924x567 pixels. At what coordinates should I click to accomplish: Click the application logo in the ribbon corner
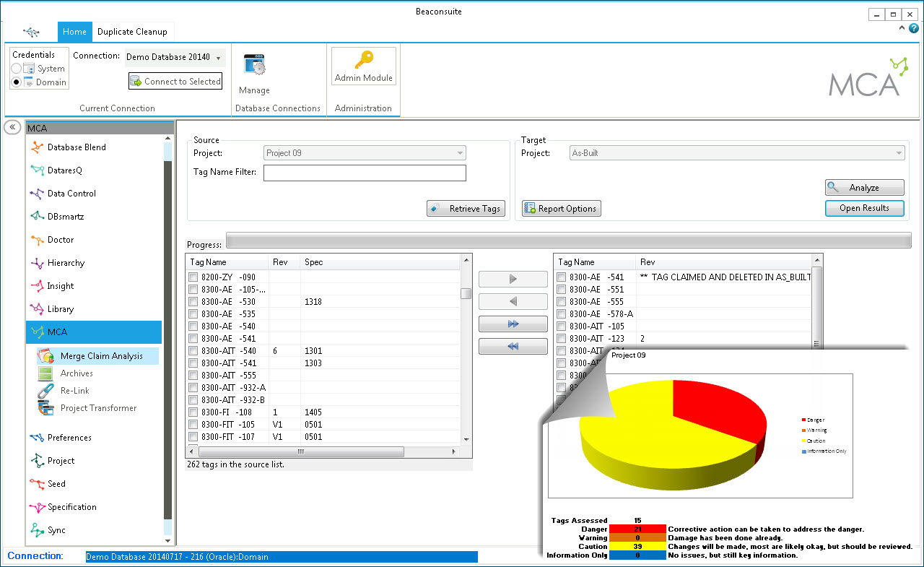[x=31, y=32]
